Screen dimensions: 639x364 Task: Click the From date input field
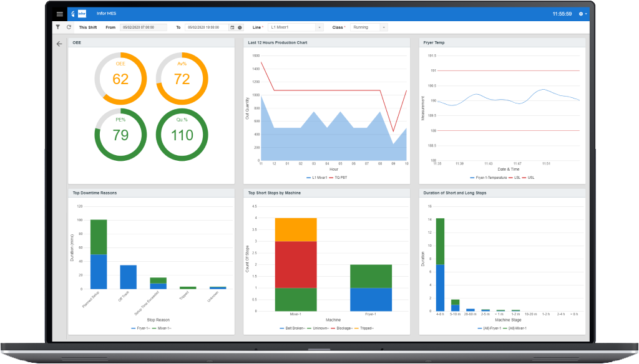(143, 27)
